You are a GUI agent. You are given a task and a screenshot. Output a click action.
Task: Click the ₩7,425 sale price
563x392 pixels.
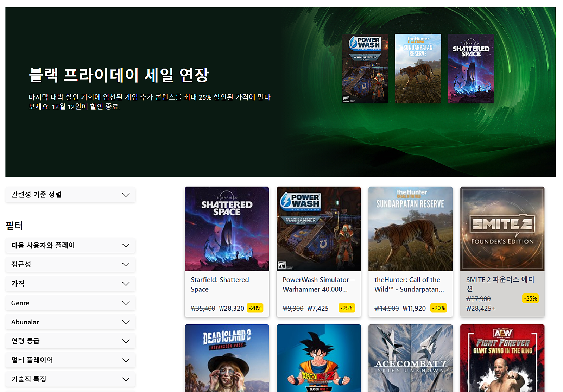318,308
